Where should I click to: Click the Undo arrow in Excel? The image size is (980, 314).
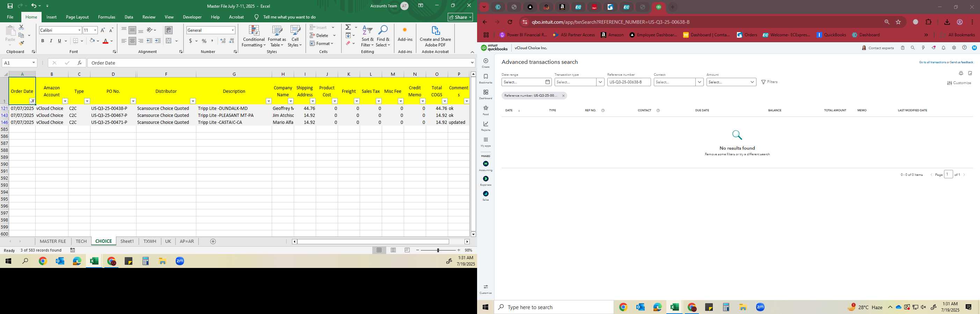[x=34, y=6]
